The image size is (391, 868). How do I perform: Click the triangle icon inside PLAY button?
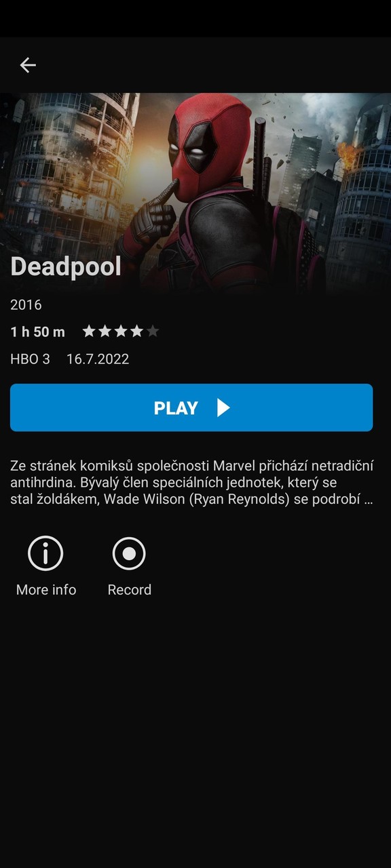tap(223, 408)
